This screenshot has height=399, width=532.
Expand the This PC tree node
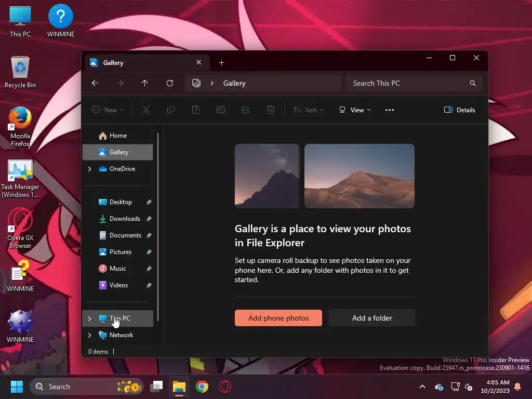tap(89, 318)
